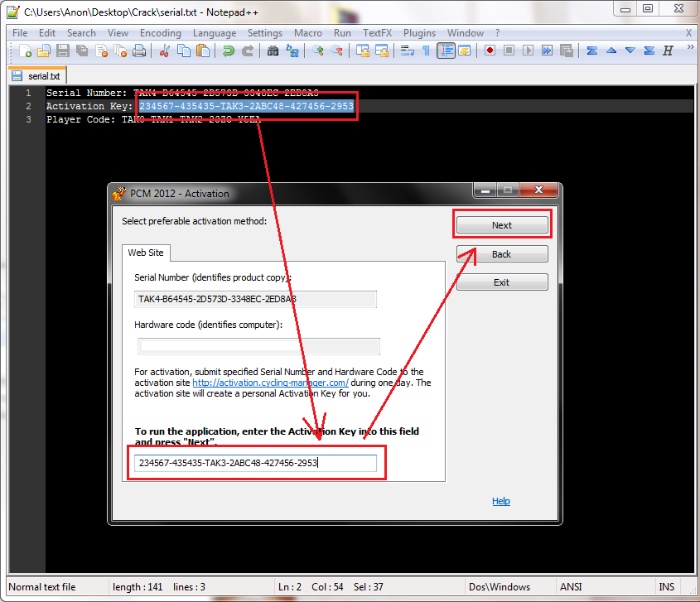Expand the toolbar overflow chevron
The width and height of the screenshot is (700, 602).
[691, 47]
